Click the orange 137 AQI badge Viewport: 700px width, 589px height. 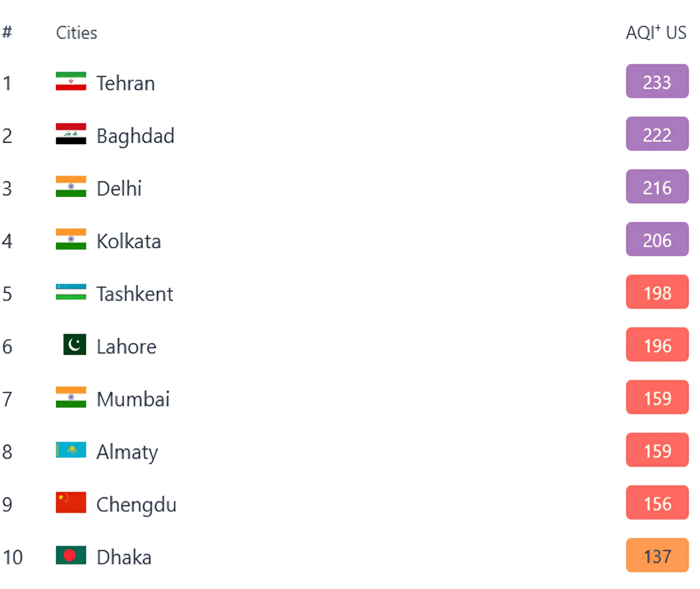[657, 555]
